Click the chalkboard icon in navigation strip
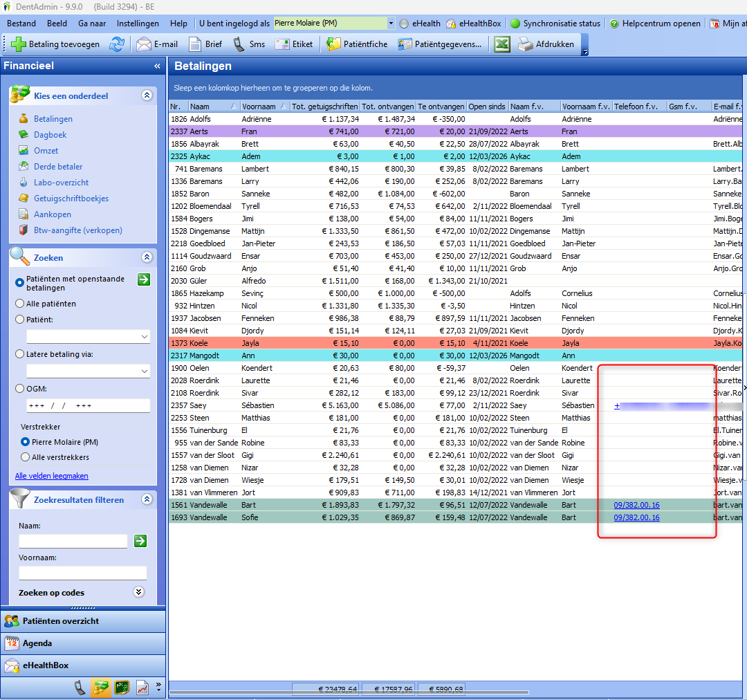This screenshot has width=747, height=700. [122, 688]
